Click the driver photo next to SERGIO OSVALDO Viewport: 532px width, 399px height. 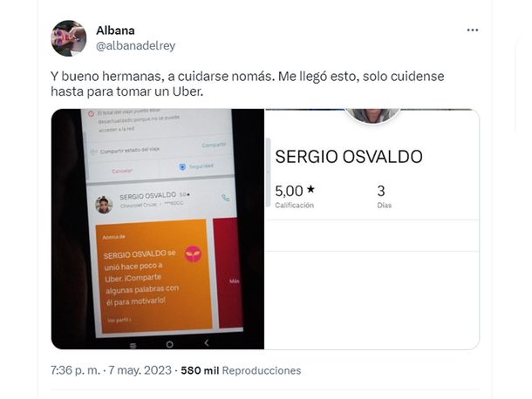tap(104, 205)
